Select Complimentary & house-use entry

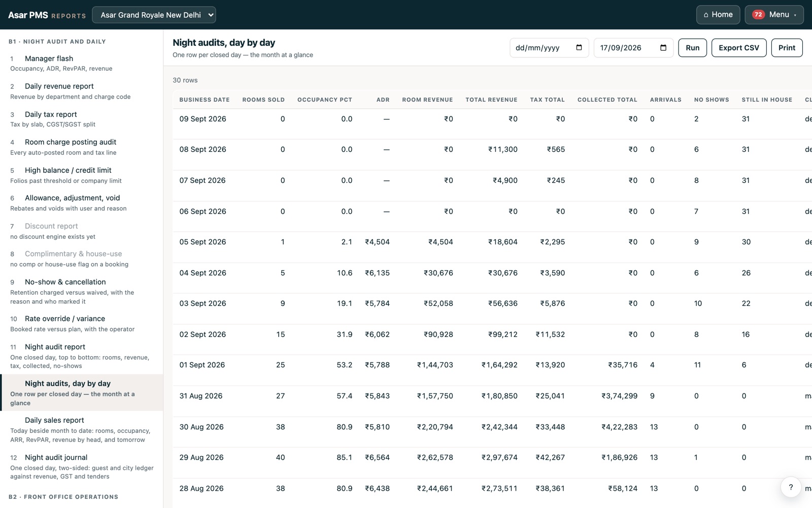pyautogui.click(x=81, y=259)
